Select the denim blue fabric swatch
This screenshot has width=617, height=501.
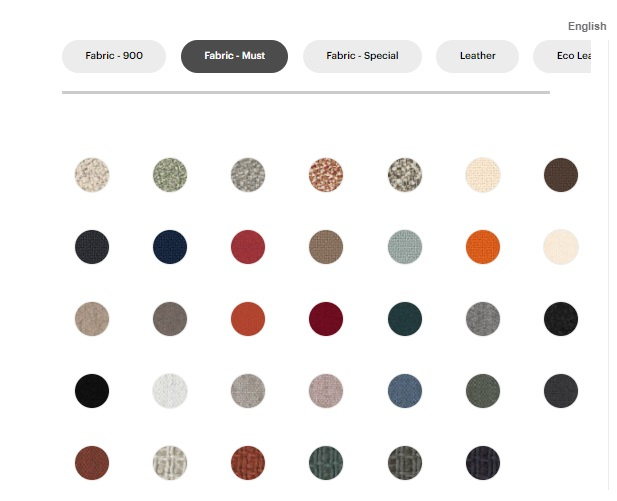(405, 391)
